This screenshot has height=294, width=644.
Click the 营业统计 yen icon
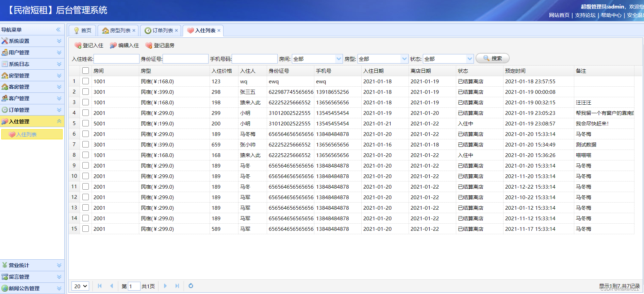pyautogui.click(x=5, y=265)
